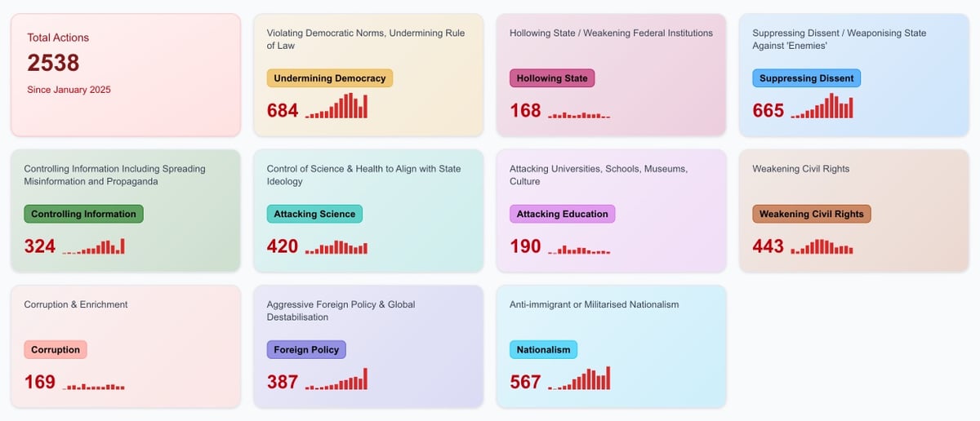Click the Suppressing Dissent badge

[806, 78]
